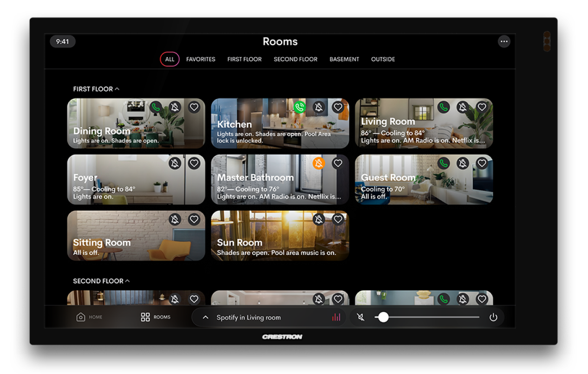Unmute Master Bathroom notifications bell
The image size is (588, 374).
click(x=319, y=163)
